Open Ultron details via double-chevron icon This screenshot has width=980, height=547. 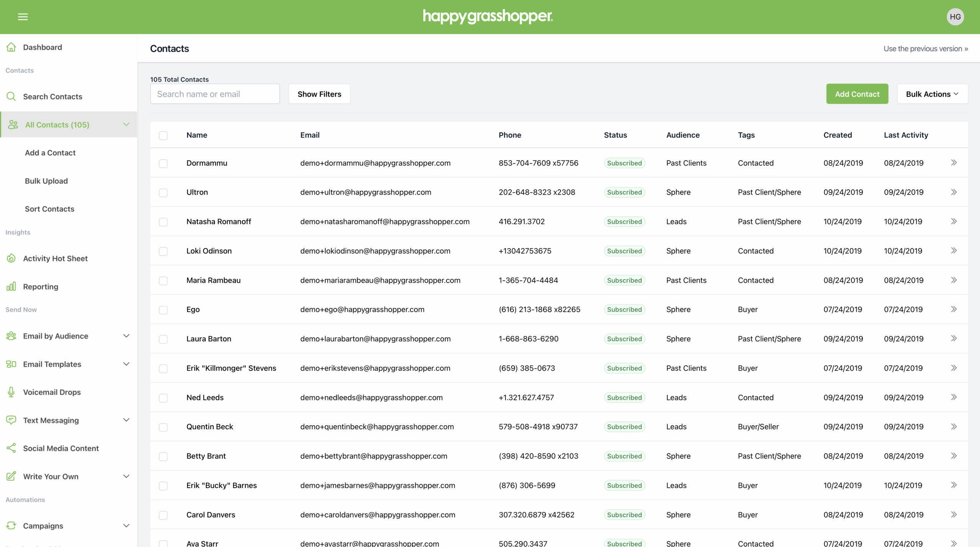coord(954,192)
